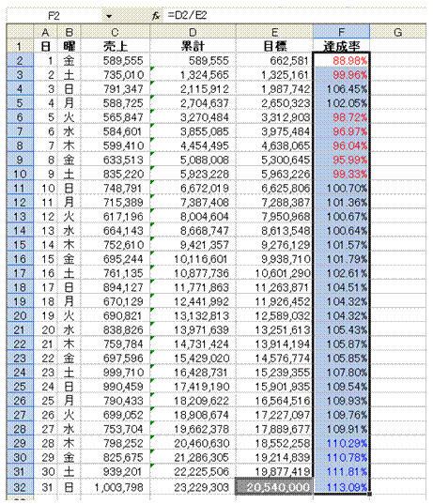Click the 達成率 header cell
This screenshot has width=433, height=504.
click(341, 46)
